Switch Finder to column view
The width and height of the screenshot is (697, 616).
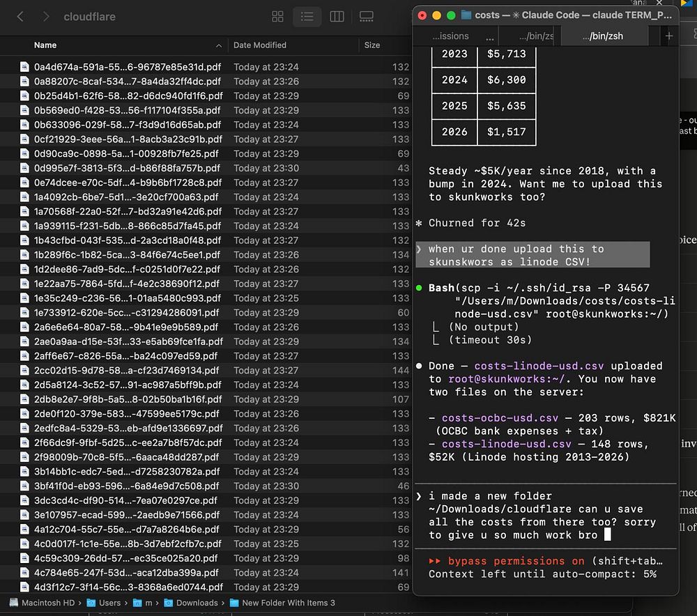click(x=337, y=17)
